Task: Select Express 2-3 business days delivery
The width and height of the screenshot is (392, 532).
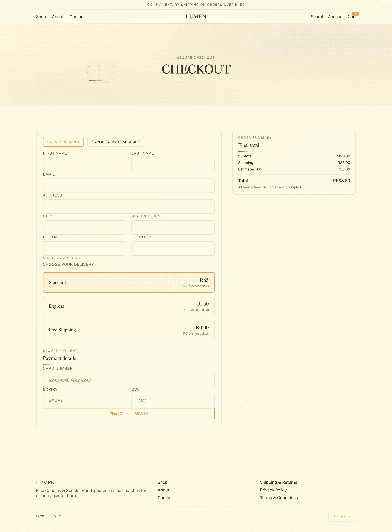Action: tap(129, 306)
